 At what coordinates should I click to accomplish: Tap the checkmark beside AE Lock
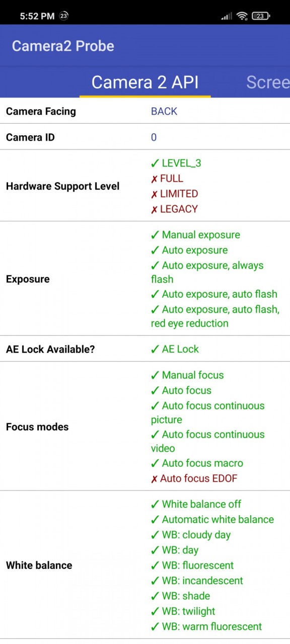155,349
